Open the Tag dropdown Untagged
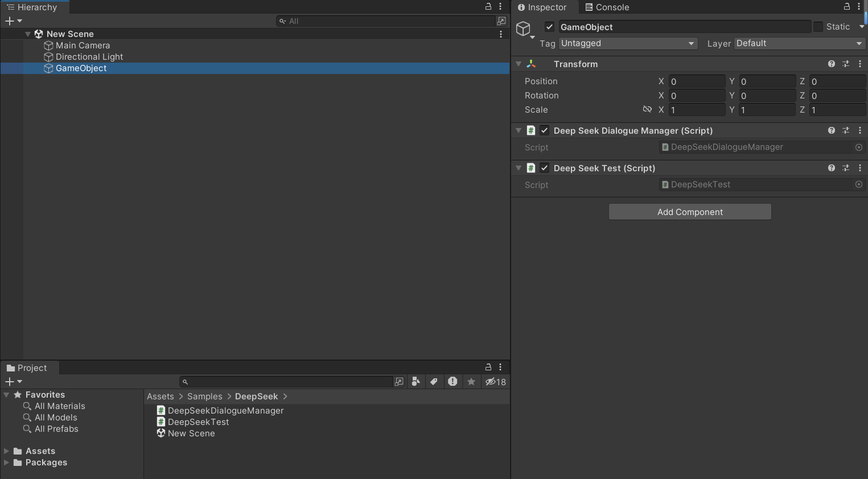868x479 pixels. [628, 43]
